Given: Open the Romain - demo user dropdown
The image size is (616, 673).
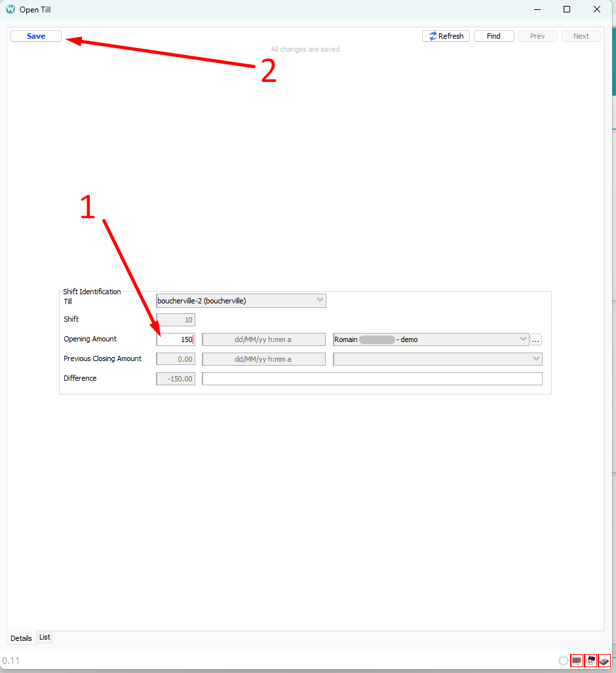Looking at the screenshot, I should [x=523, y=339].
